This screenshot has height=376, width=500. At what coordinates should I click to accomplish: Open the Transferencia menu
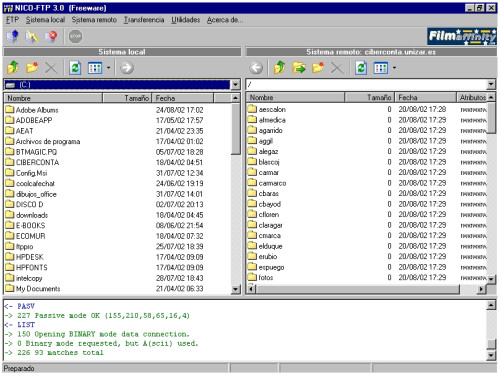(144, 20)
